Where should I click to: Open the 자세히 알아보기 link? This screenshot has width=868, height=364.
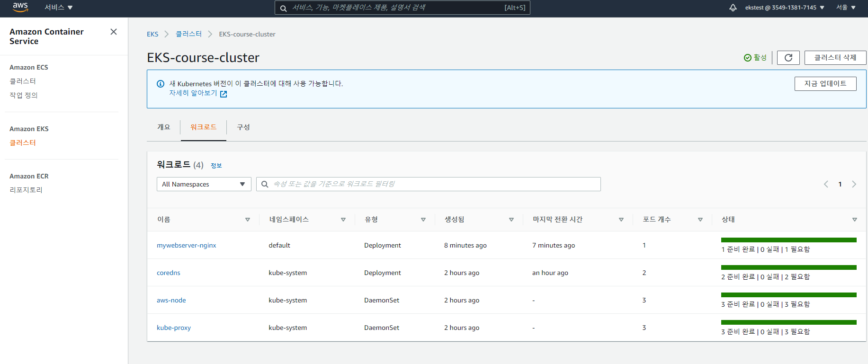point(193,93)
